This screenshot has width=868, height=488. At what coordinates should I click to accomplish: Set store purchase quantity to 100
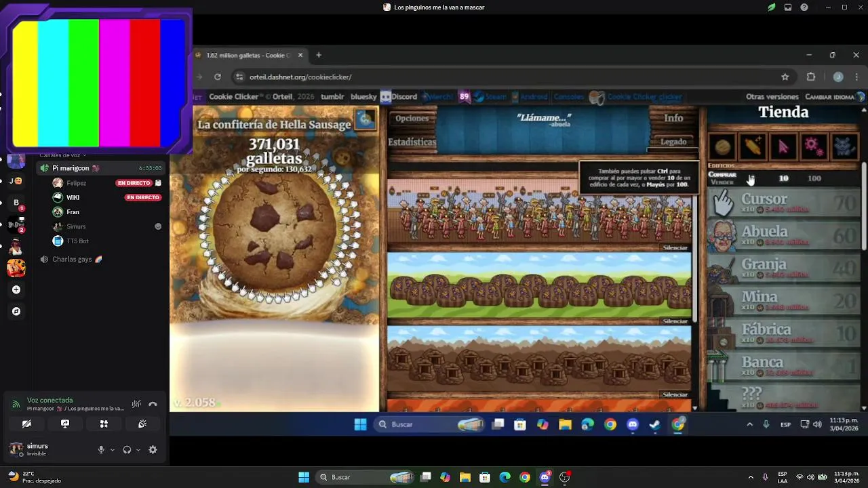pos(814,178)
